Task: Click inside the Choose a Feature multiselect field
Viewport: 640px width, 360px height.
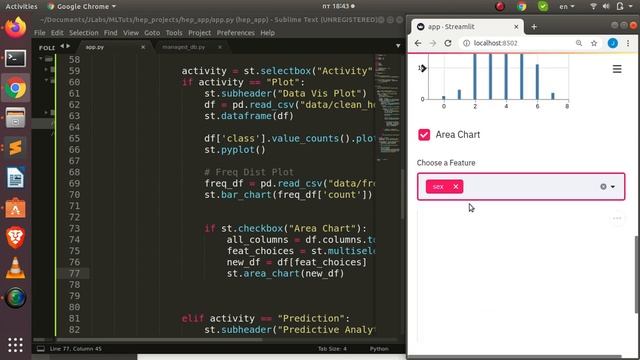Action: [521, 187]
